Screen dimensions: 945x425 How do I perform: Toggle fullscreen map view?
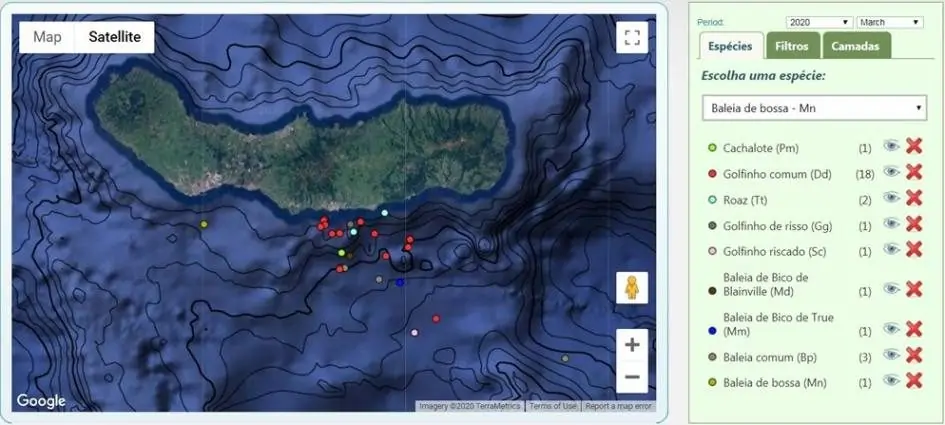click(x=631, y=38)
